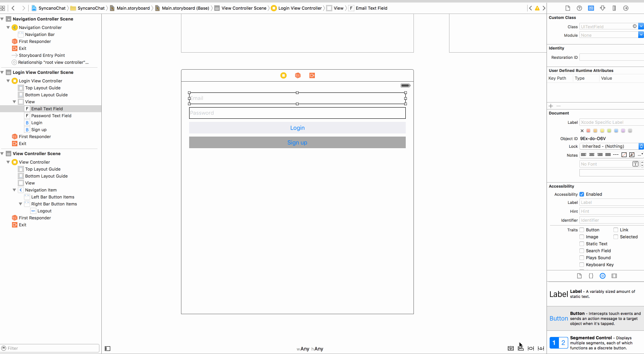Check the Keyboard Key trait
This screenshot has width=644, height=354.
(x=582, y=265)
